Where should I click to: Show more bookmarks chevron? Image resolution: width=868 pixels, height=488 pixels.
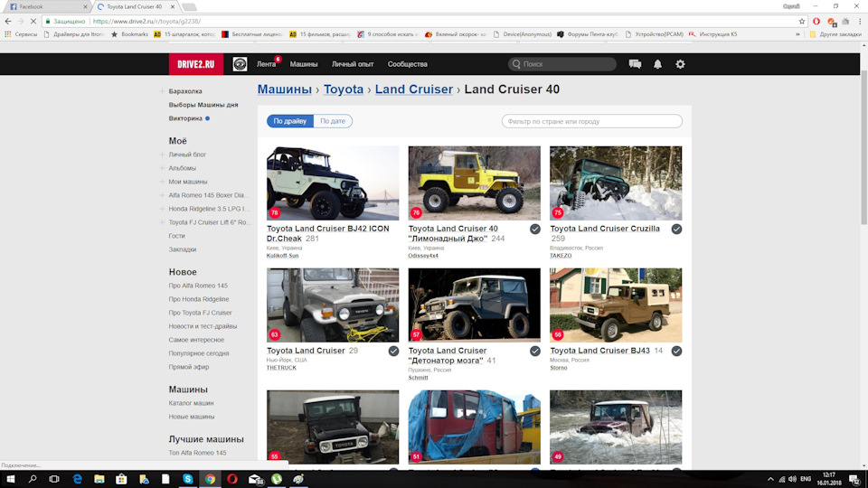(797, 34)
